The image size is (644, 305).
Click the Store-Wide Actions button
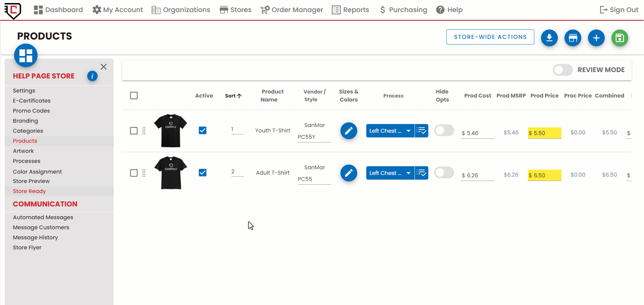(490, 37)
